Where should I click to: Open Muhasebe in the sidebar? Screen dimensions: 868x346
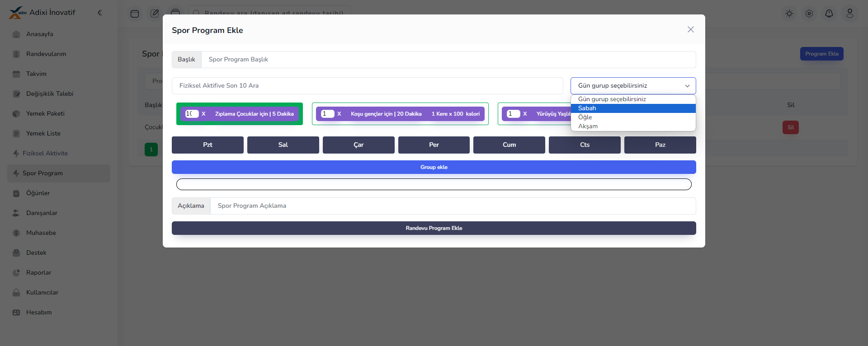tap(59, 233)
